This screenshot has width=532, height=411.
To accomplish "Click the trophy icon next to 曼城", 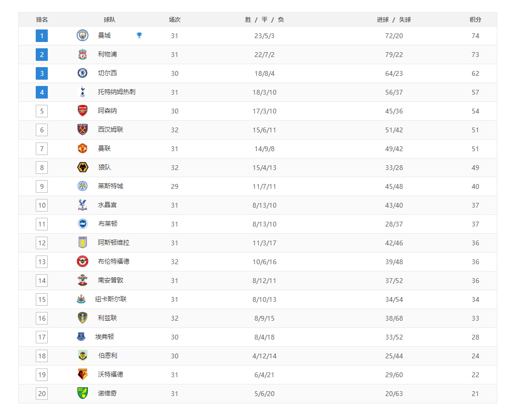I will pyautogui.click(x=139, y=35).
